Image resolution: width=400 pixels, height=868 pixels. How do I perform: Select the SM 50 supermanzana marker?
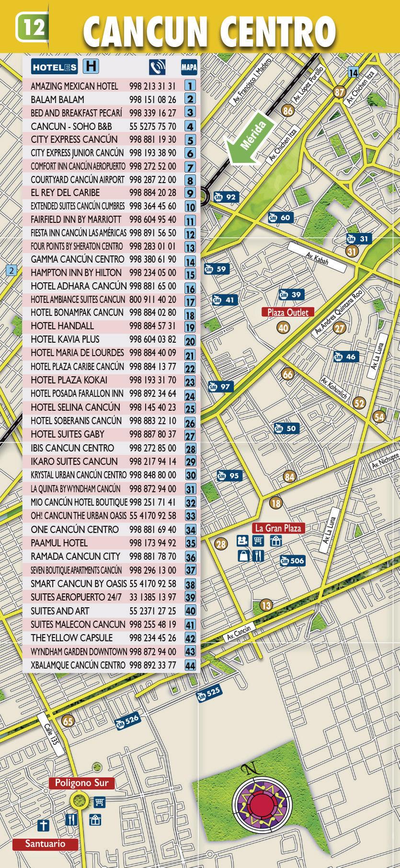click(x=286, y=428)
